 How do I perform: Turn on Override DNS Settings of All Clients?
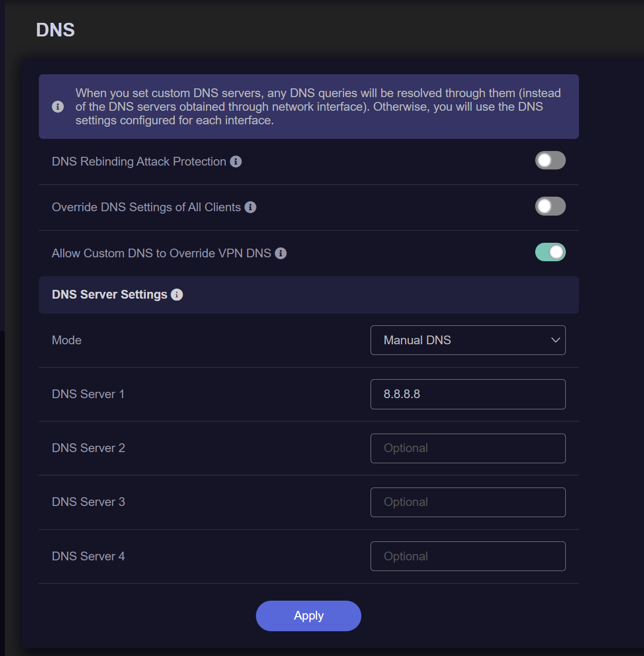(550, 206)
